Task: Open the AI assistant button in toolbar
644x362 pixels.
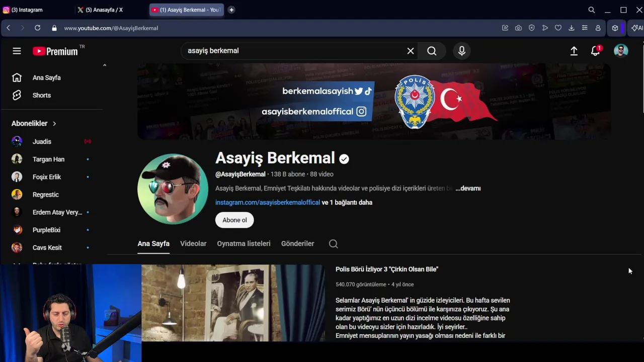Action: pos(637,28)
